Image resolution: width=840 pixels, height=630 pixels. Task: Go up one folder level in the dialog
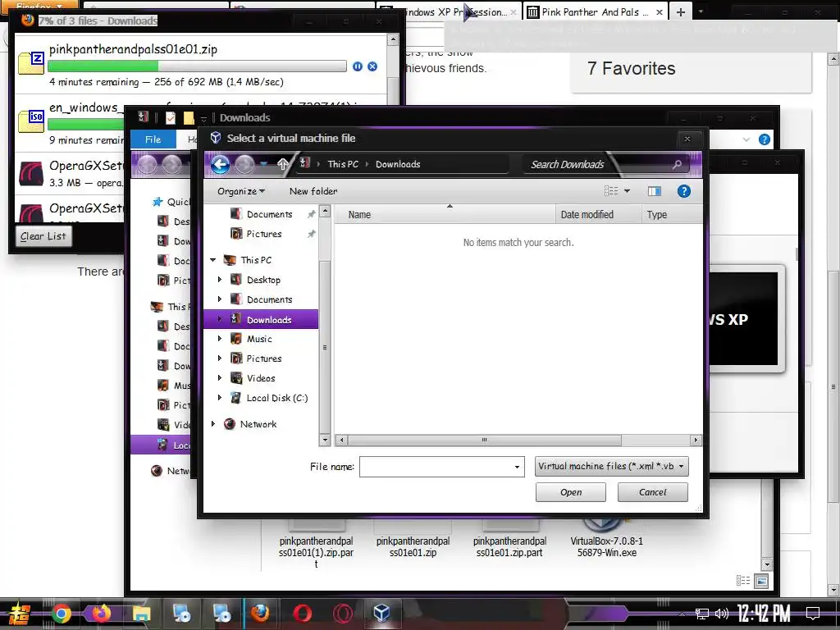[283, 164]
